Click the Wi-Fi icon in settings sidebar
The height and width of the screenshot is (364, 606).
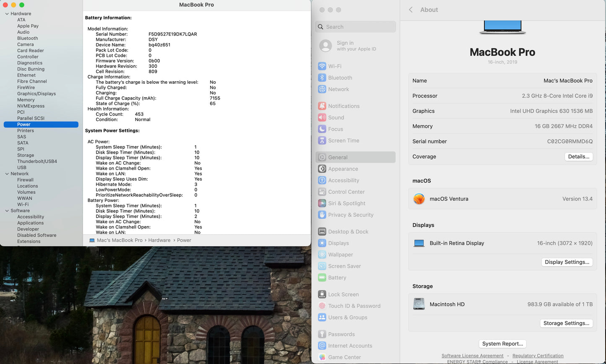(x=322, y=66)
